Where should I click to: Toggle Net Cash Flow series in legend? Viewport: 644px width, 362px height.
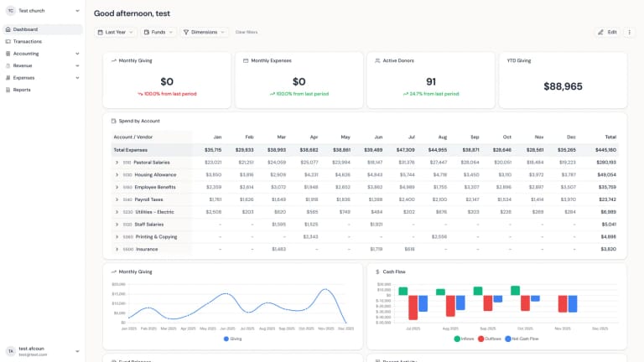tap(522, 339)
